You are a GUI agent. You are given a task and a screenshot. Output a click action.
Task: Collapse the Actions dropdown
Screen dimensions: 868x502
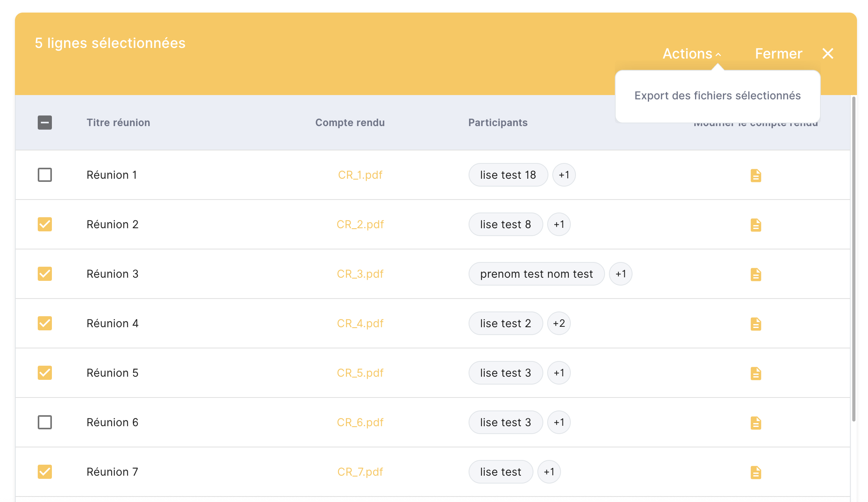(691, 54)
